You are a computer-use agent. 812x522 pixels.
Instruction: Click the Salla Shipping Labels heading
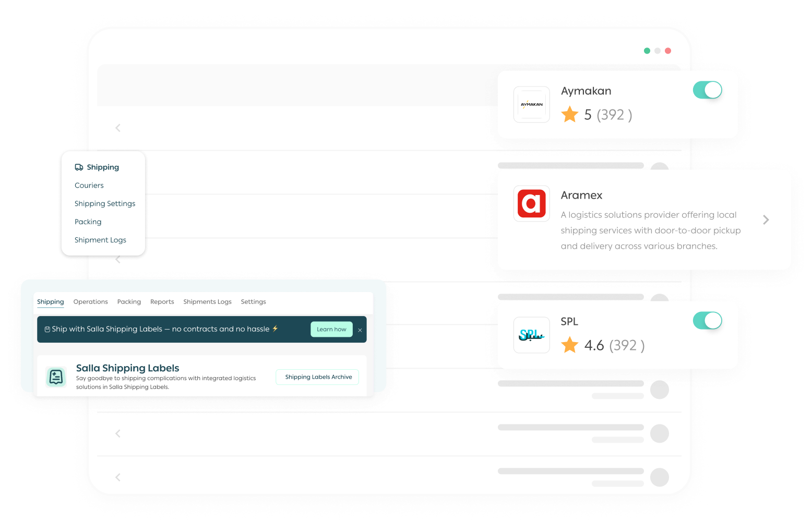coord(128,368)
